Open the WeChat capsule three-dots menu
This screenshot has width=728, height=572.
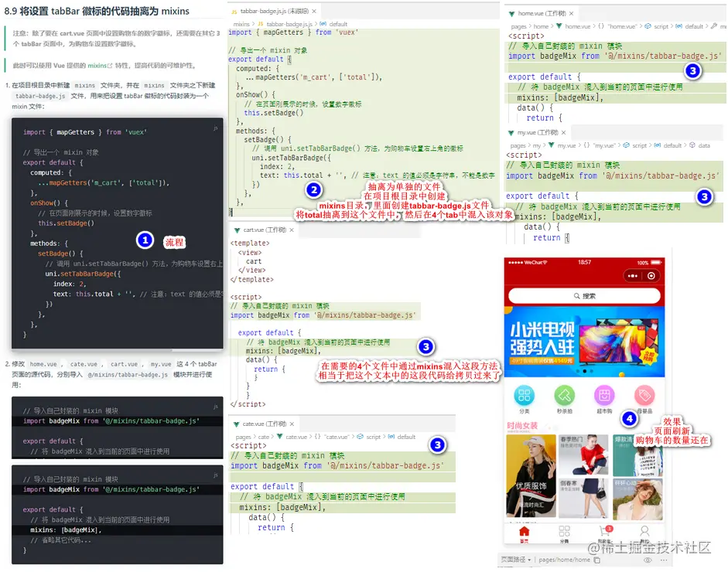(x=632, y=276)
